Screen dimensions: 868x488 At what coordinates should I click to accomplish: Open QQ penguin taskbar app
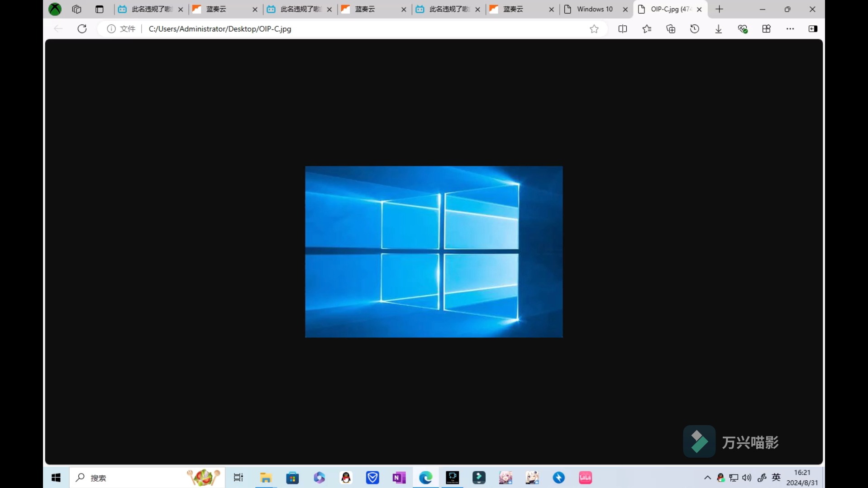[x=346, y=478]
